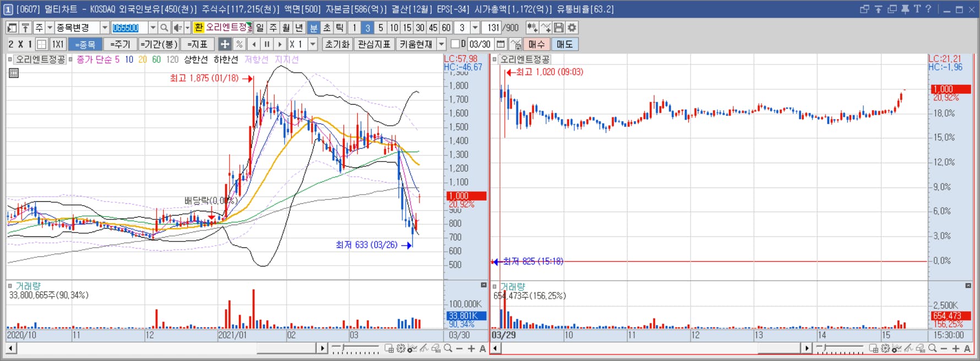Screen dimensions: 980x361
Task: Click the left chart zoom-in plus icon
Action: click(471, 348)
